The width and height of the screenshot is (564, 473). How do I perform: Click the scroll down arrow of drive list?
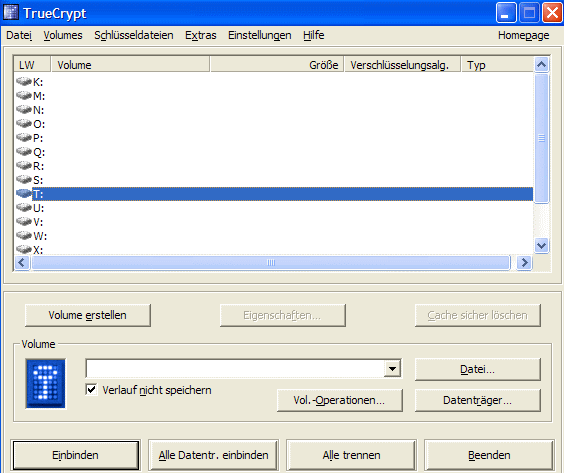[x=541, y=246]
